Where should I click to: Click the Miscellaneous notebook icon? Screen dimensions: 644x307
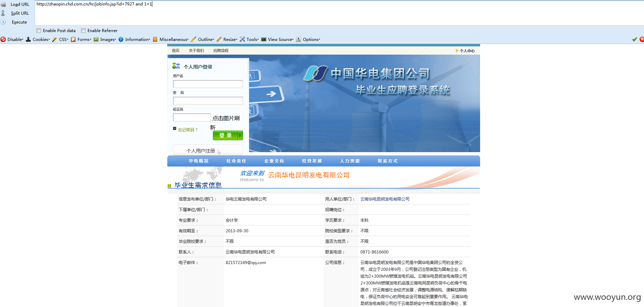click(155, 39)
